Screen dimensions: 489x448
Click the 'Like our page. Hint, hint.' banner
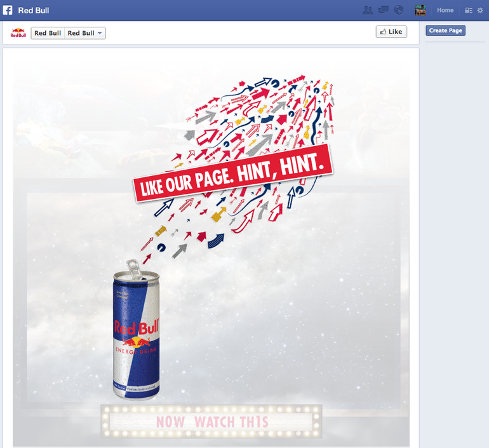click(x=232, y=173)
